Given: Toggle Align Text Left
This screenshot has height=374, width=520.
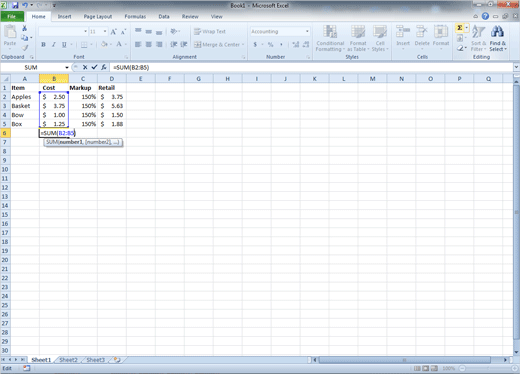Looking at the screenshot, I should tap(138, 44).
